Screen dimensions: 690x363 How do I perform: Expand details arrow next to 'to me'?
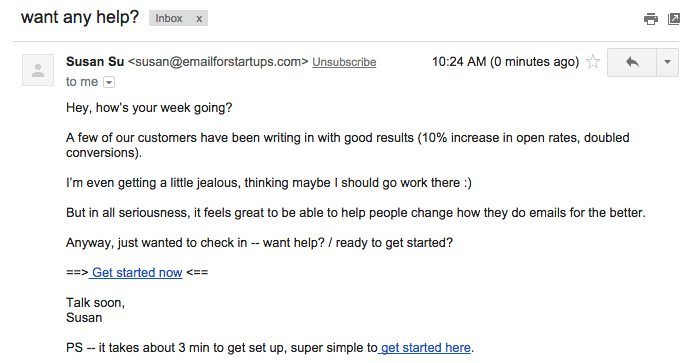[109, 82]
